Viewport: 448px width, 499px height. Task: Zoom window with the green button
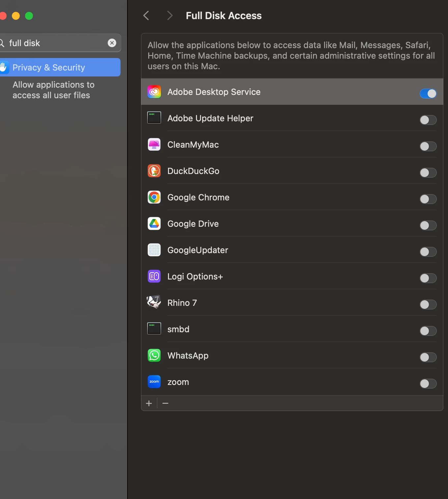click(x=29, y=16)
